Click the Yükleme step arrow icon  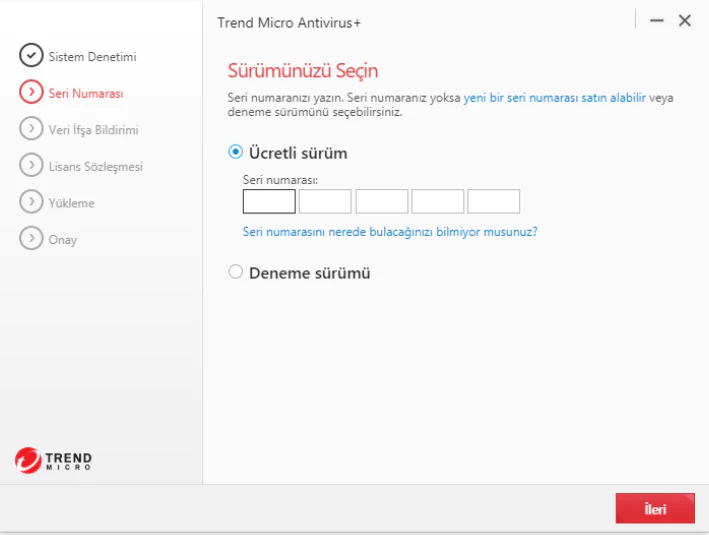[x=32, y=202]
